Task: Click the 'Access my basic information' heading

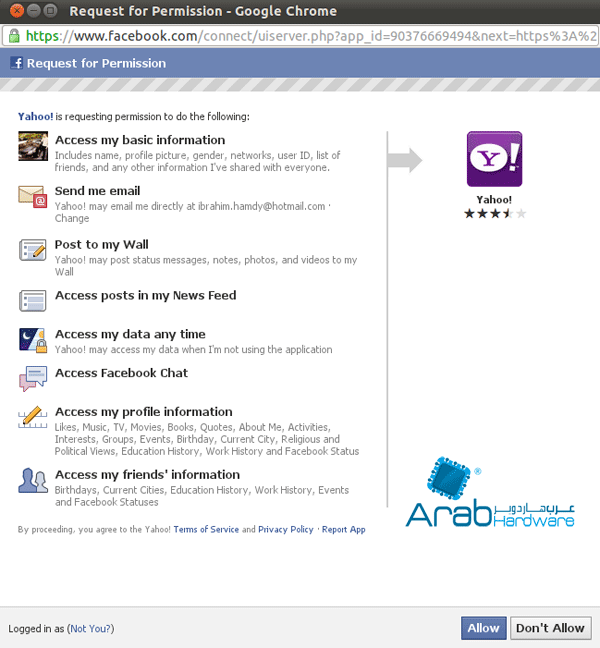Action: click(140, 140)
